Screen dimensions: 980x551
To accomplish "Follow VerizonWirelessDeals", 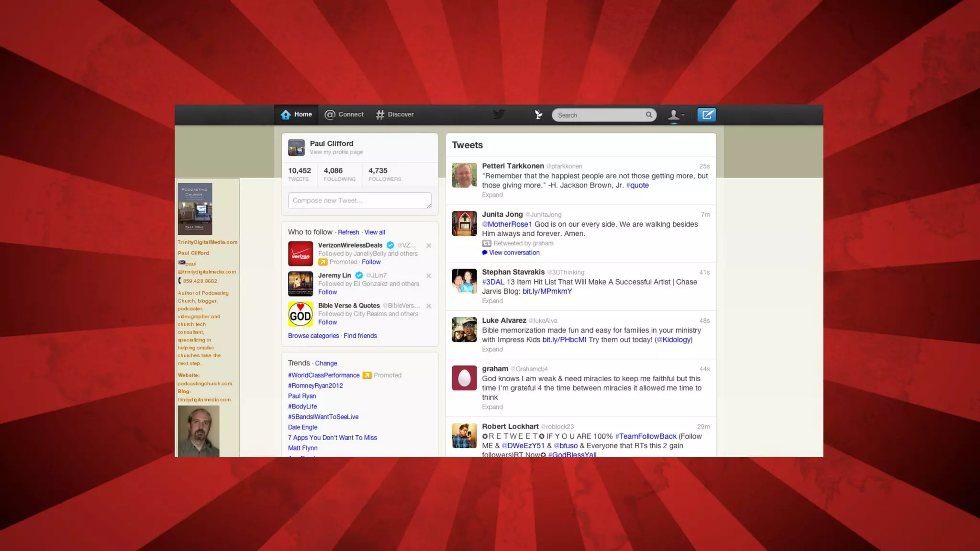I will pos(371,262).
